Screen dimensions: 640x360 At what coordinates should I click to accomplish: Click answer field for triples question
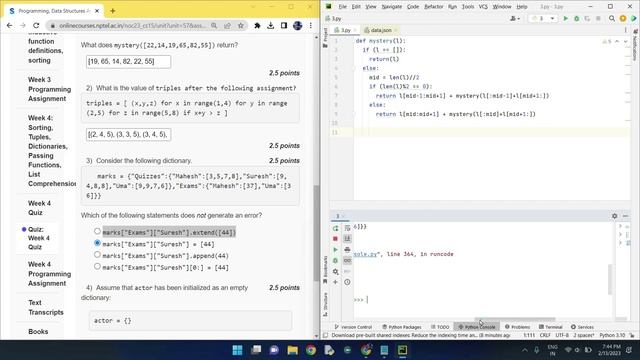point(128,134)
